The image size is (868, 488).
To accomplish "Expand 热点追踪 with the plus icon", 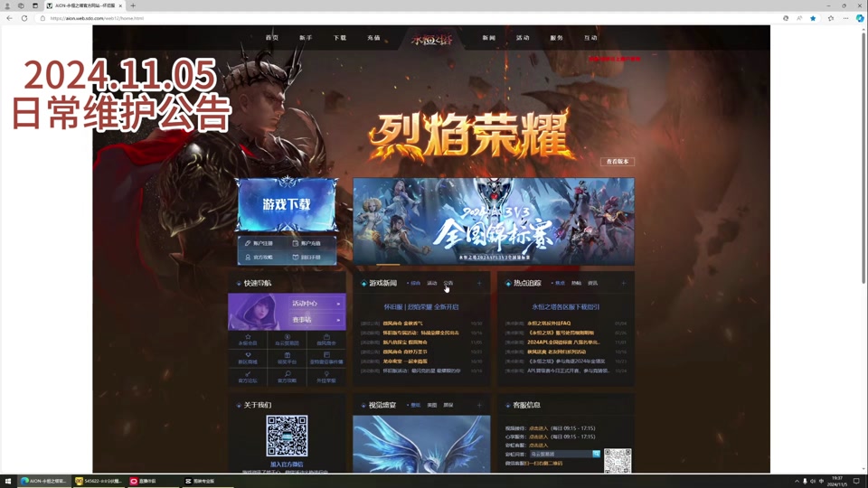I will (623, 283).
